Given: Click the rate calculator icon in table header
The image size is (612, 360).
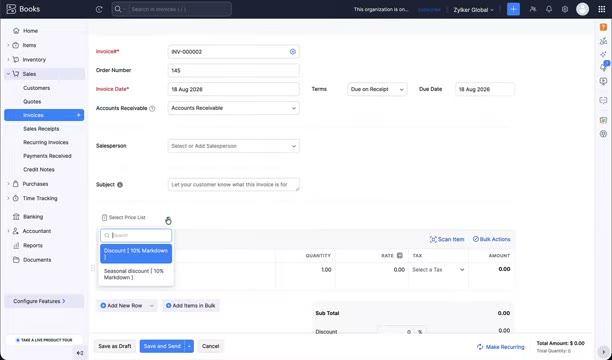Looking at the screenshot, I should pos(400,255).
